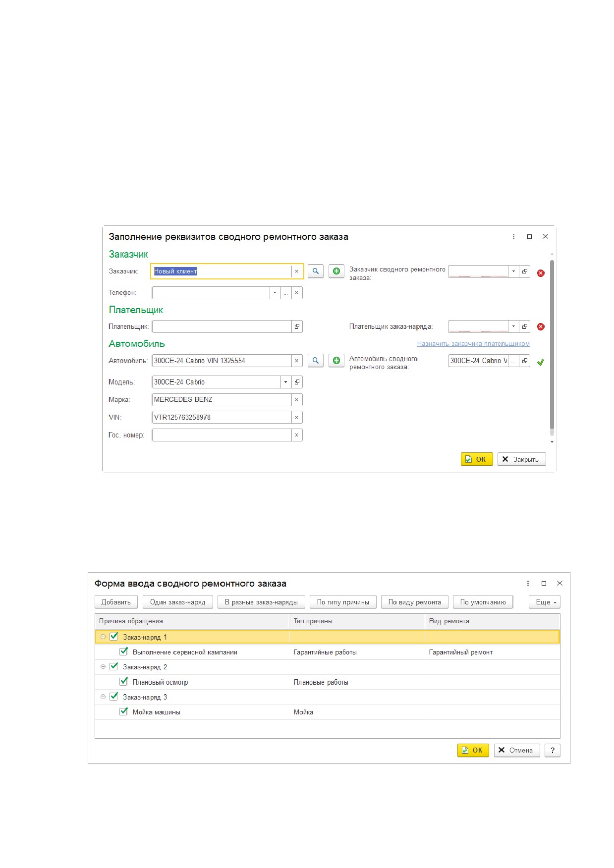Clear the Автомобиль field with x icon
This screenshot has height=868, width=614.
click(x=296, y=361)
